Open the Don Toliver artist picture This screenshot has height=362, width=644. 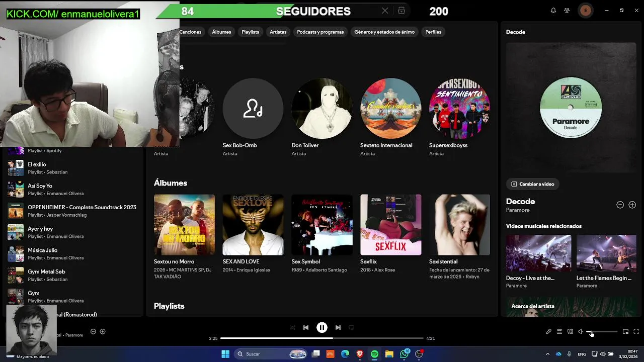pyautogui.click(x=322, y=108)
